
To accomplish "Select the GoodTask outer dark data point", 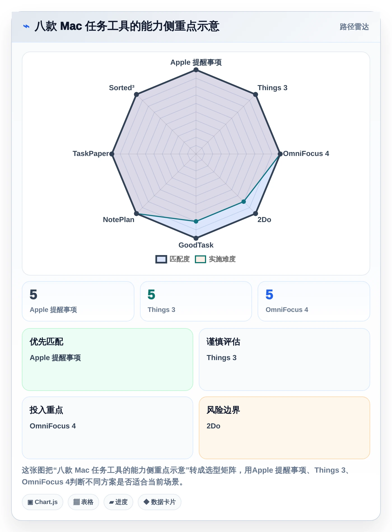I will tap(196, 238).
